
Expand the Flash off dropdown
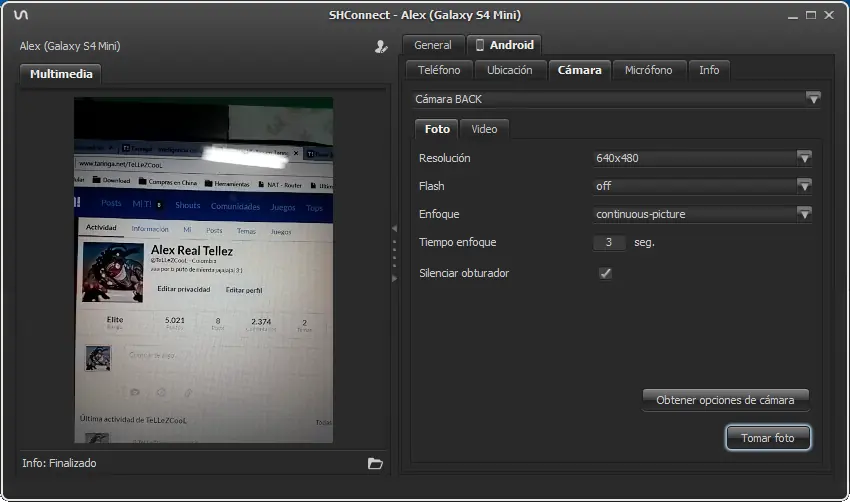(x=703, y=186)
